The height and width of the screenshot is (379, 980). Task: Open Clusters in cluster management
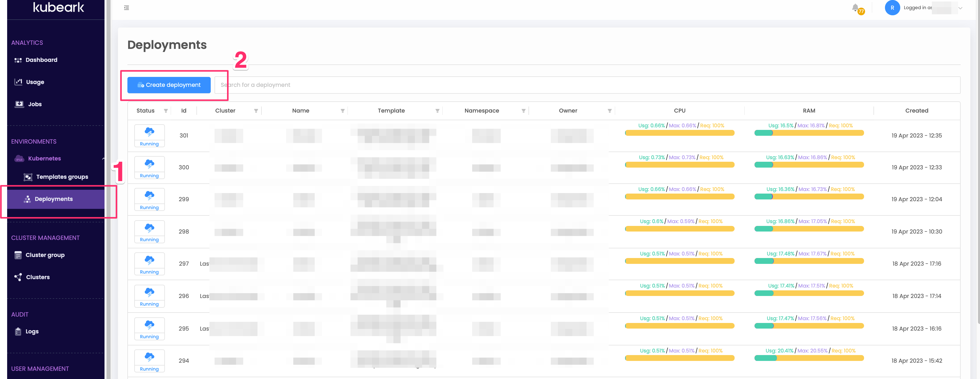(x=38, y=277)
